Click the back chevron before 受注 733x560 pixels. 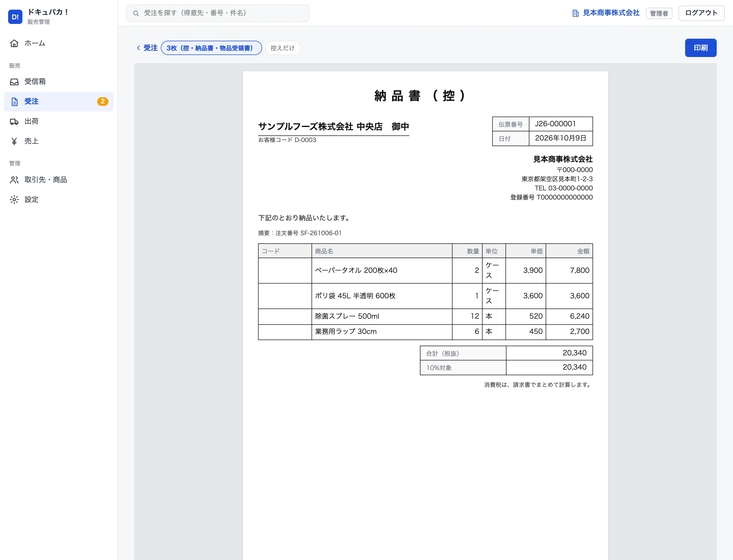138,48
